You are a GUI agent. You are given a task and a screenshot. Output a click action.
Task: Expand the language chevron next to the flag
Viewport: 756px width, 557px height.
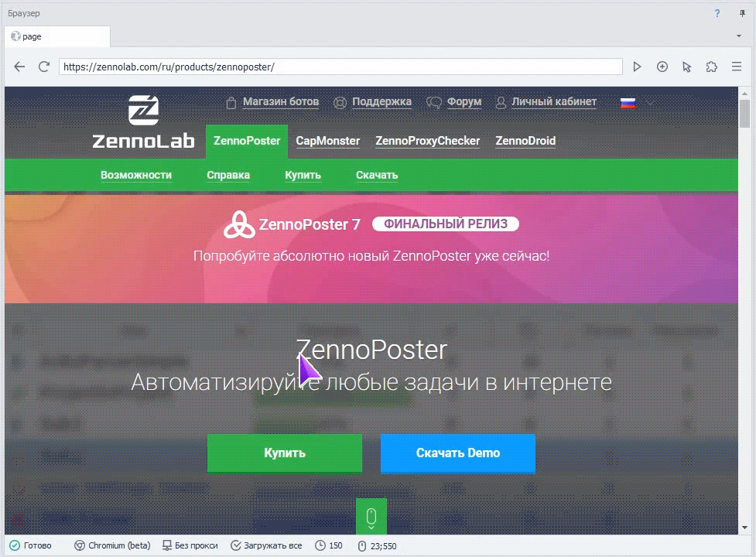pos(651,103)
